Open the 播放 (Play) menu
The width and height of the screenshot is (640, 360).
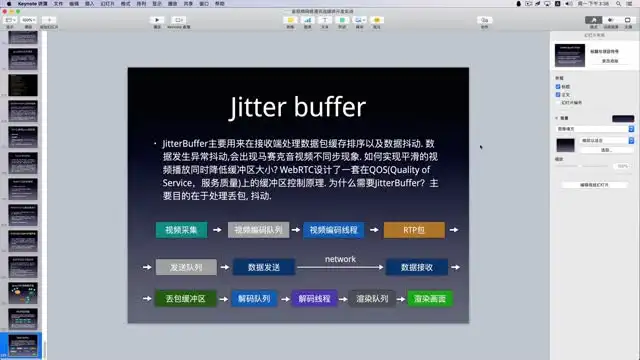click(x=173, y=3)
